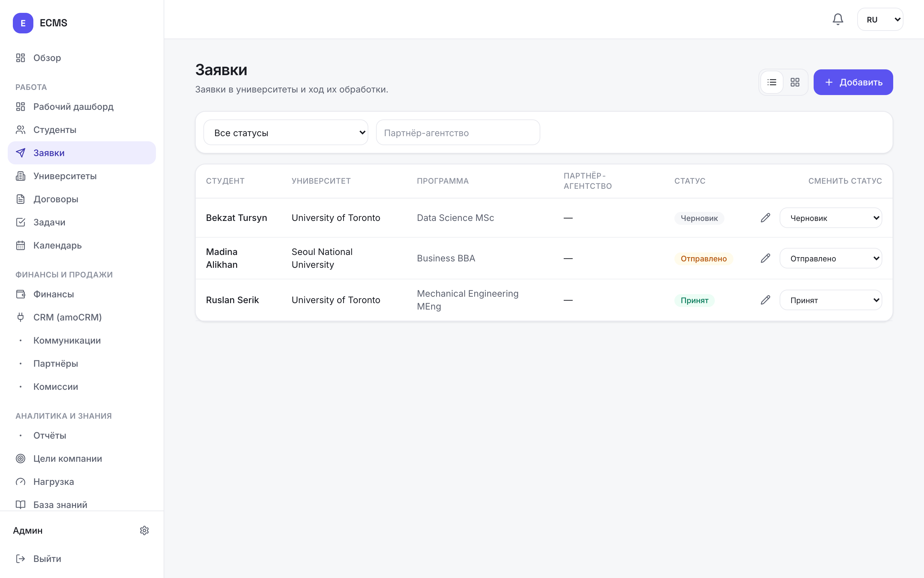Screen dimensions: 924x578
Task: Click Mechanical Engineering MEng program cell
Action: click(468, 300)
